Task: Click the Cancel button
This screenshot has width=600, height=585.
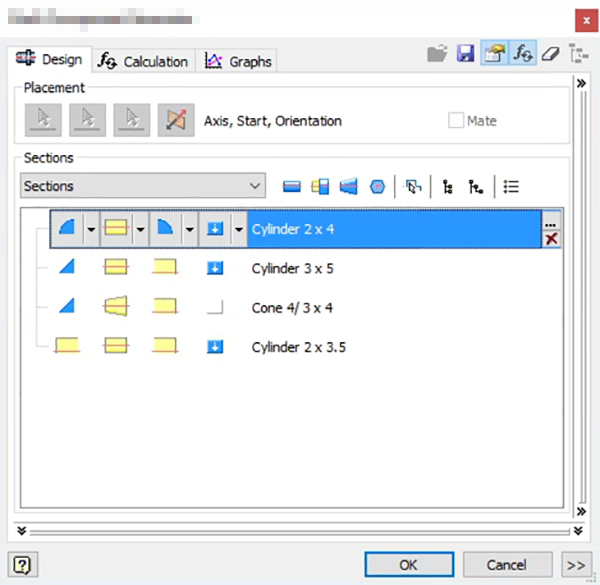Action: [507, 564]
